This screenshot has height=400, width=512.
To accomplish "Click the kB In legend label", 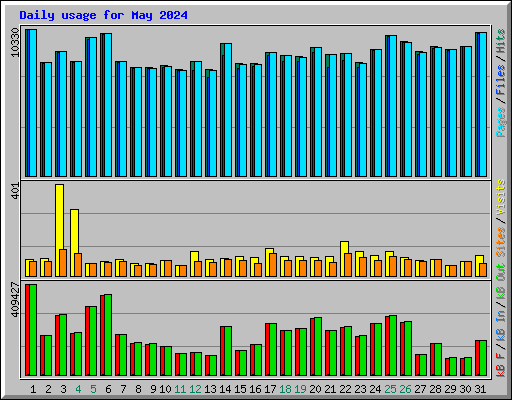I will coord(500,325).
